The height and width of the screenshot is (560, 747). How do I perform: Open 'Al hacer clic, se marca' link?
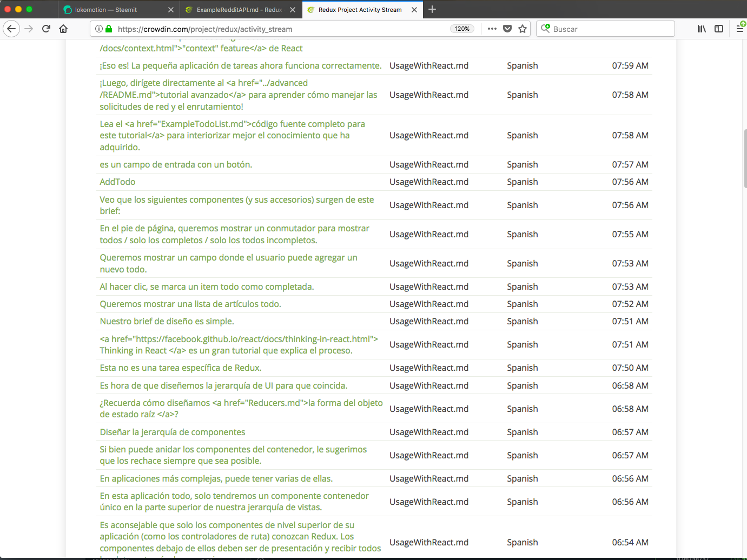point(207,286)
